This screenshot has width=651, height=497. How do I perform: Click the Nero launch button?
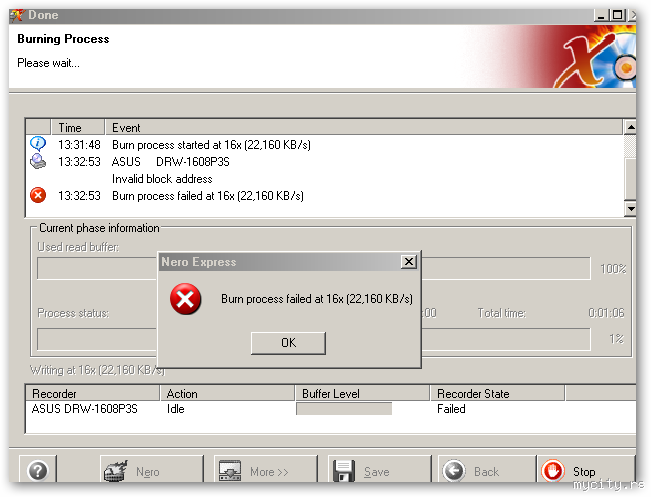pyautogui.click(x=152, y=471)
